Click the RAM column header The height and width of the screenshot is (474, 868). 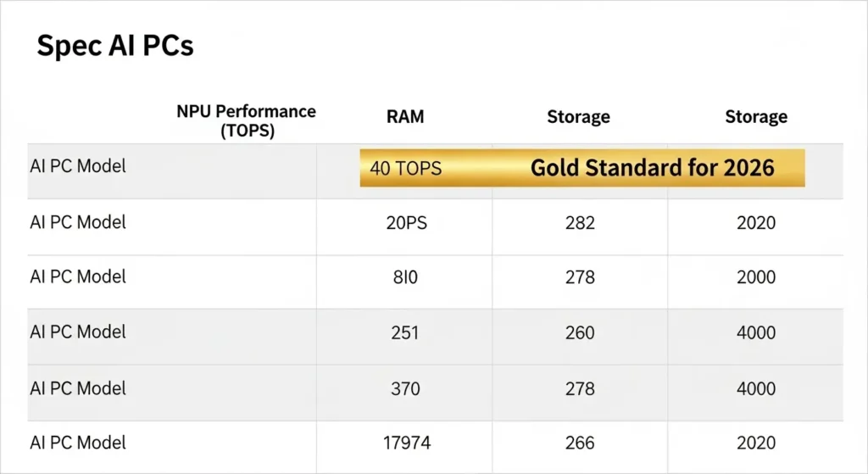point(405,117)
